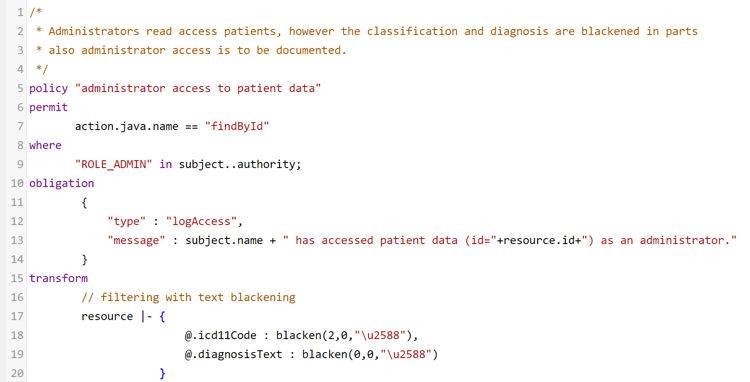Click line number 10 in the gutter

tap(17, 184)
